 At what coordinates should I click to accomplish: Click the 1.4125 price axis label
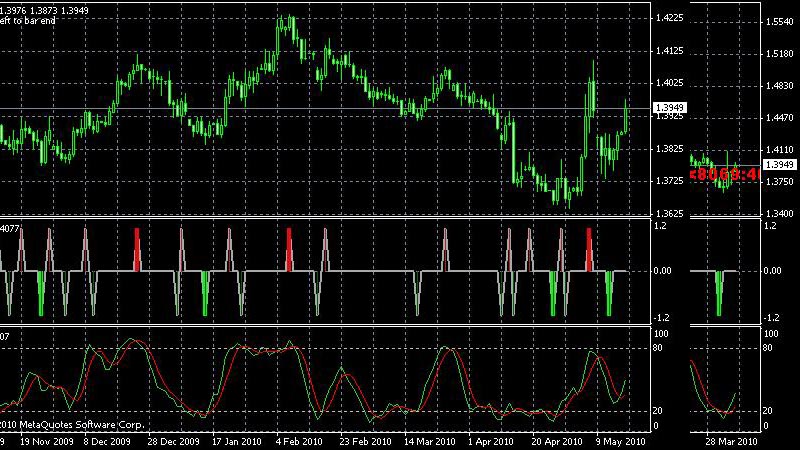point(669,51)
